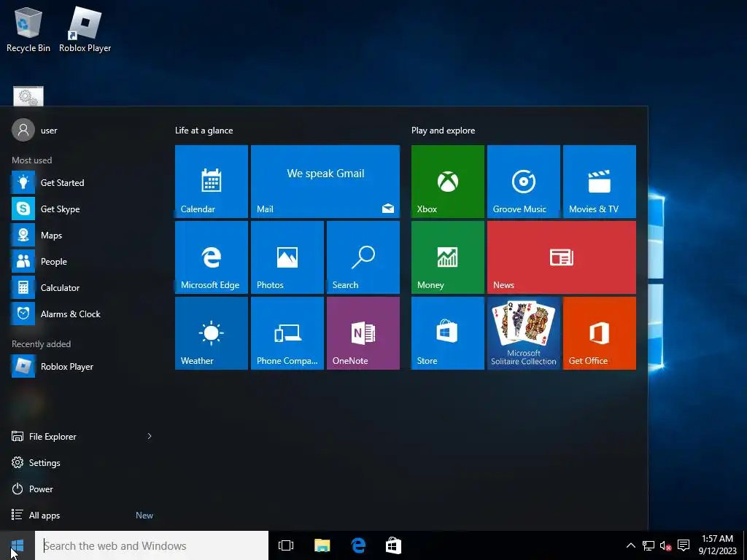The height and width of the screenshot is (560, 747).
Task: Open the Weather tile
Action: 211,332
